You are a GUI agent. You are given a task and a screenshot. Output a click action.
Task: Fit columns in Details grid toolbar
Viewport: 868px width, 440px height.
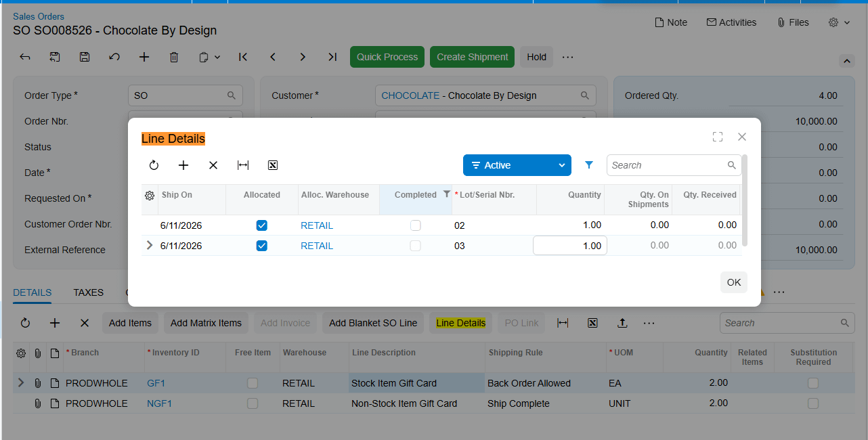click(563, 323)
